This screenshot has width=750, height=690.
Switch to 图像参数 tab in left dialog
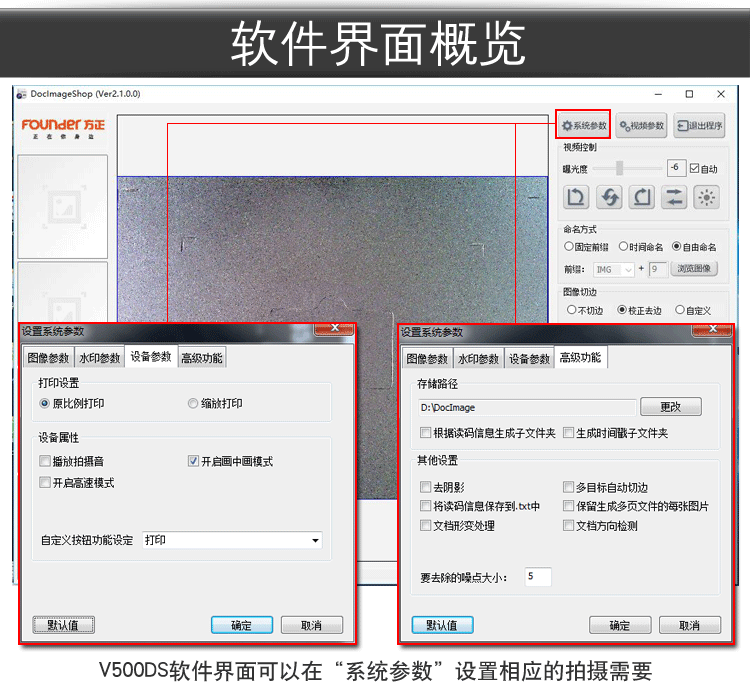click(x=48, y=358)
